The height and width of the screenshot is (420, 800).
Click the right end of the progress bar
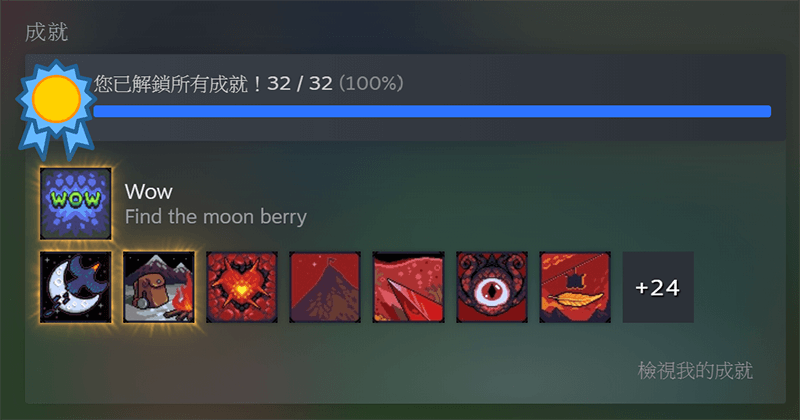(x=766, y=111)
